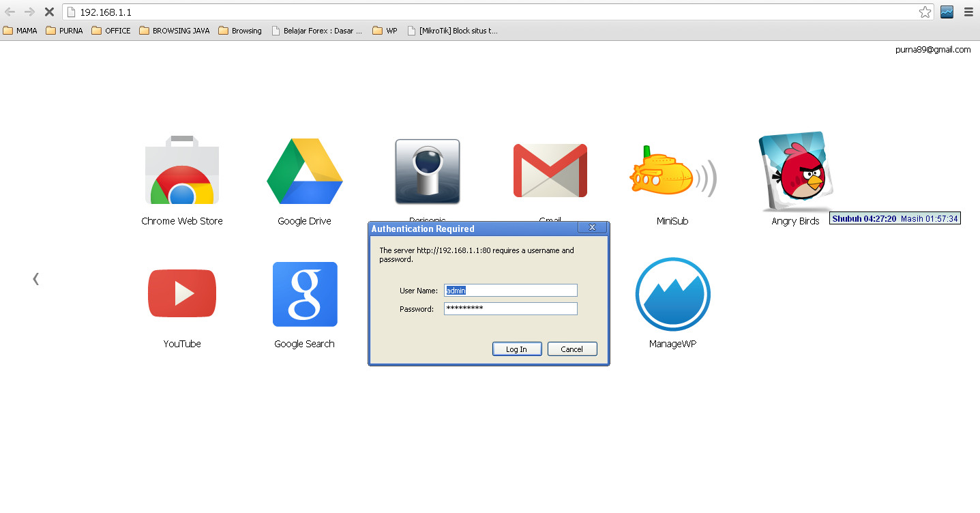Open the MikroTik Block situs bookmark

click(x=452, y=31)
